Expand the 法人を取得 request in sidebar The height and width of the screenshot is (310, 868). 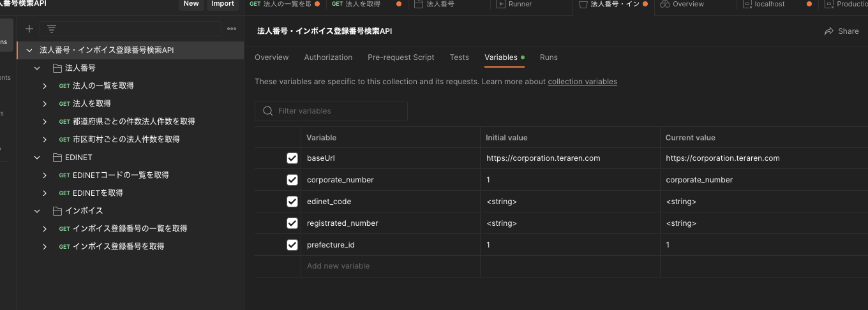click(45, 103)
